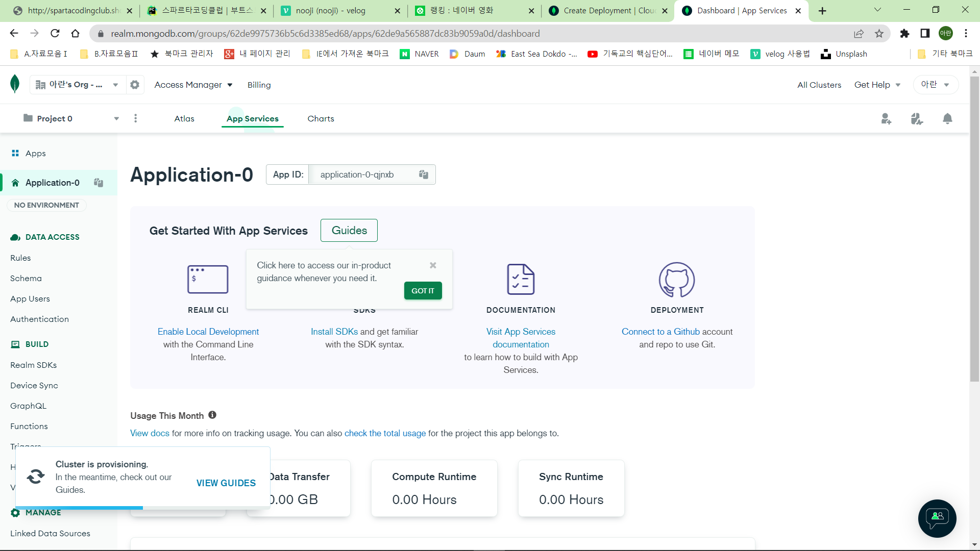The image size is (980, 551).
Task: Click the GOT IT button
Action: click(423, 291)
